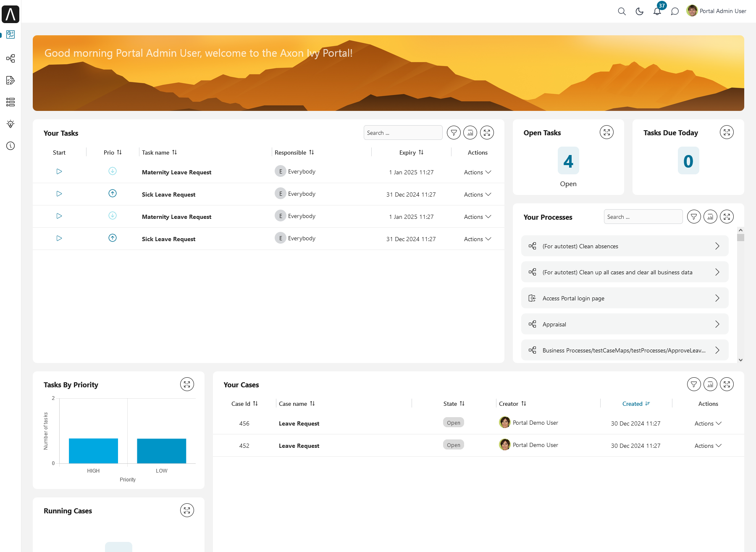Viewport: 756px width, 552px height.
Task: Open widget info icon in Your Processes
Action: (x=710, y=217)
